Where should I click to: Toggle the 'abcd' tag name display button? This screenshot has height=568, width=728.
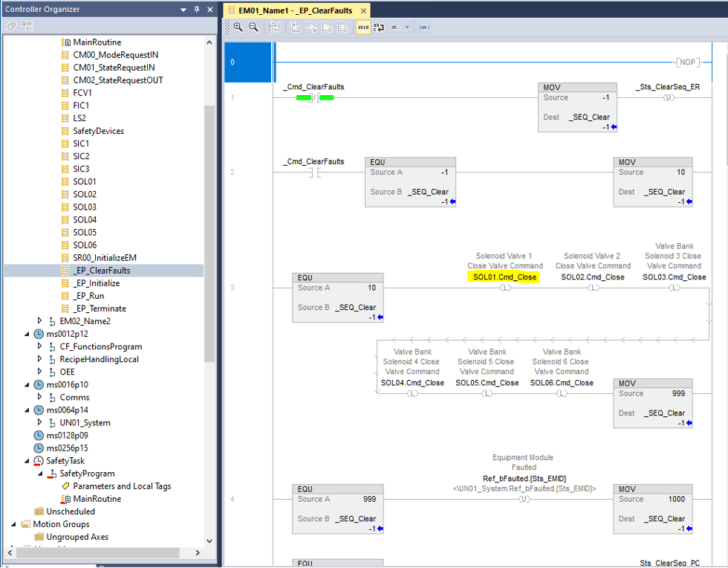point(363,28)
